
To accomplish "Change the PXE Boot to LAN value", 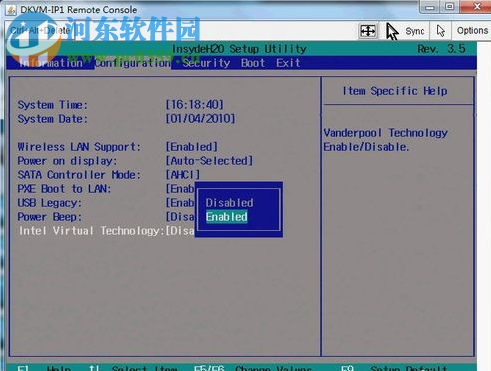I will [180, 189].
